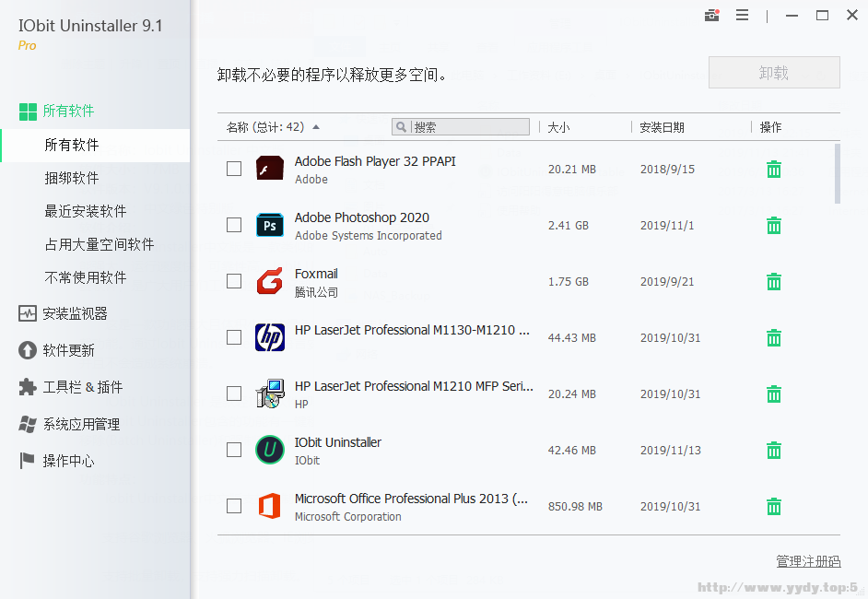Click the Foxmail red app icon
The width and height of the screenshot is (868, 599).
[x=270, y=281]
